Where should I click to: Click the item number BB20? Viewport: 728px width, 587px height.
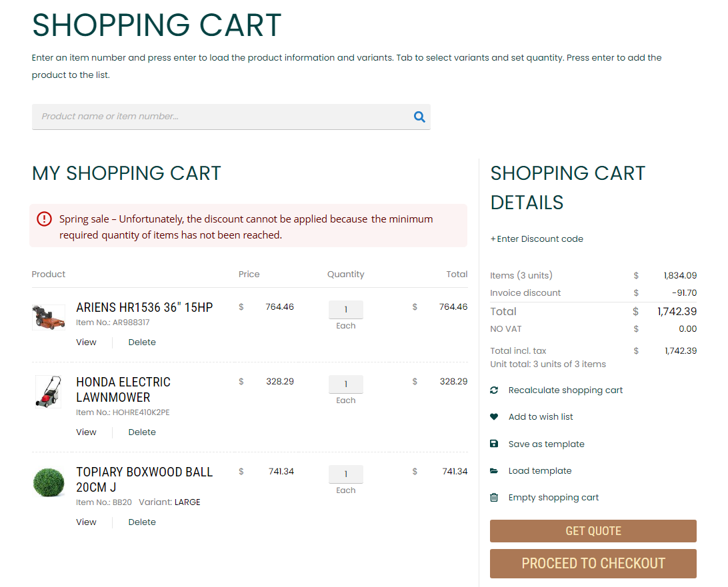click(x=122, y=502)
